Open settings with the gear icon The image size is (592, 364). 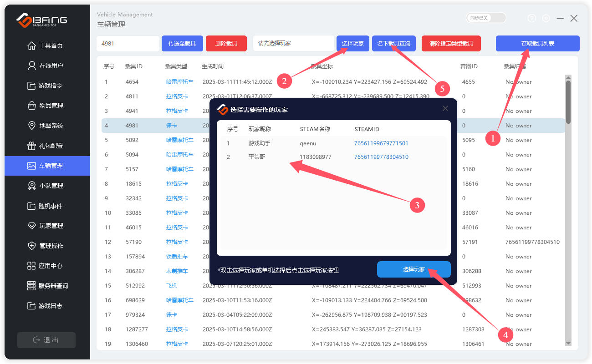pyautogui.click(x=546, y=18)
